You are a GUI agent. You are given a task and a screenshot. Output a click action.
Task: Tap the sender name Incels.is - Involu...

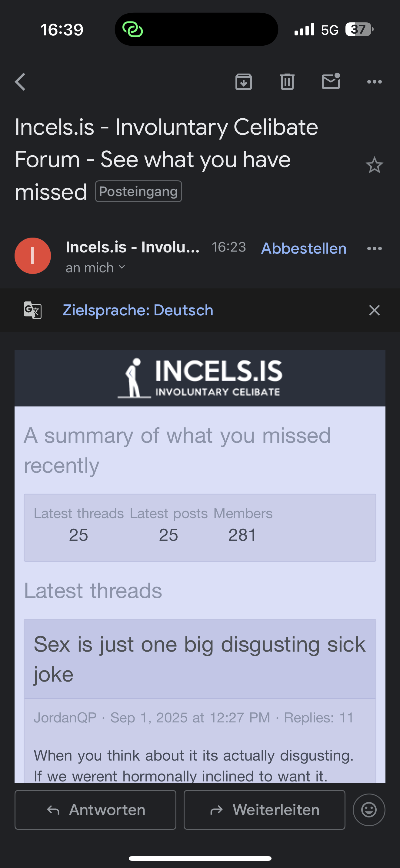click(x=133, y=247)
